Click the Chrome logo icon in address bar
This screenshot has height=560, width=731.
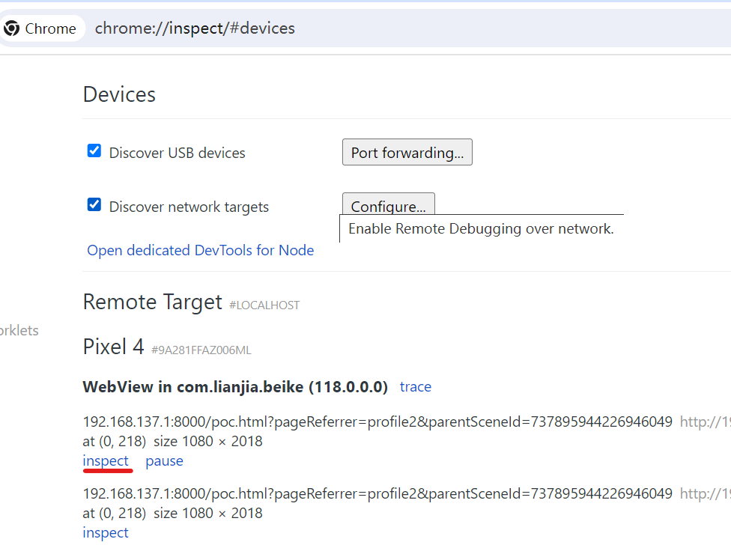pos(12,28)
